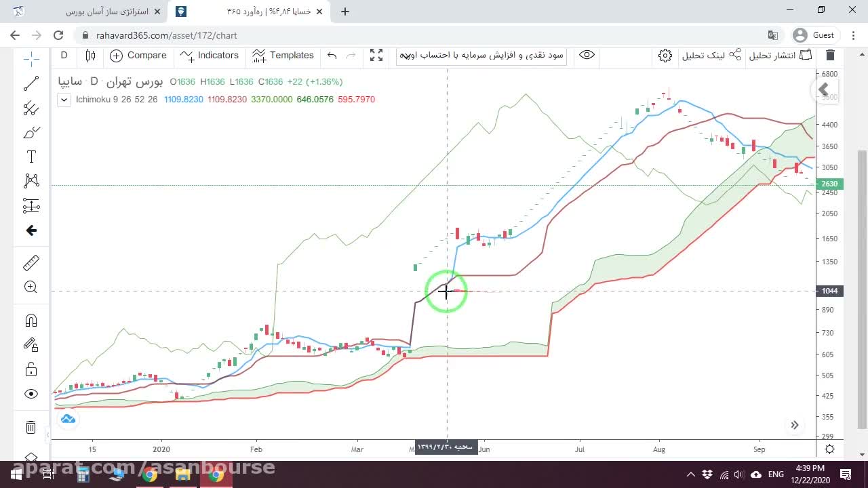Change the D time interval
Viewport: 868px width, 488px height.
(x=64, y=56)
